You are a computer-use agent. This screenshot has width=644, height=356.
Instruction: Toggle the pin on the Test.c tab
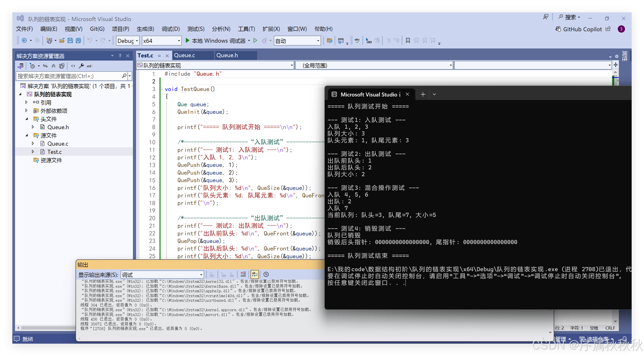[159, 55]
